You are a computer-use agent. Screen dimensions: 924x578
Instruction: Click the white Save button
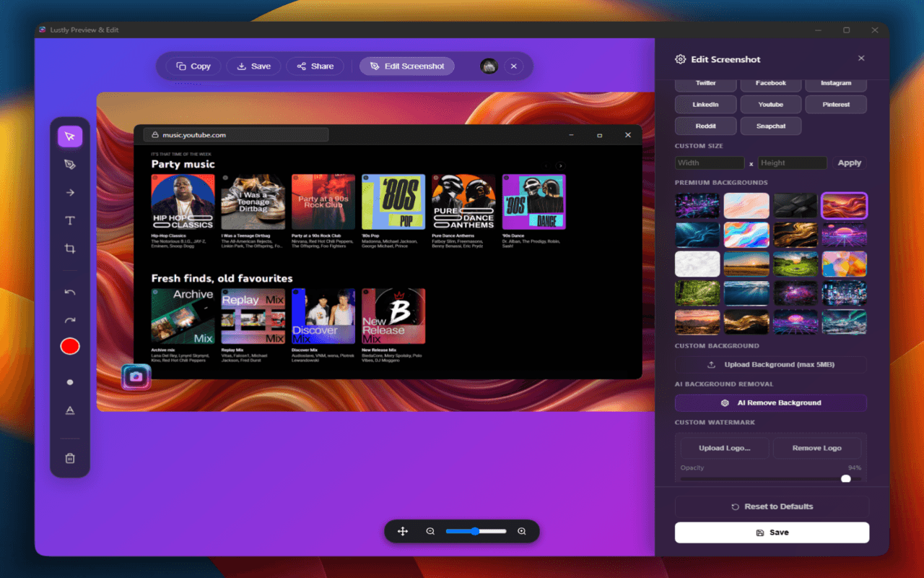point(772,532)
